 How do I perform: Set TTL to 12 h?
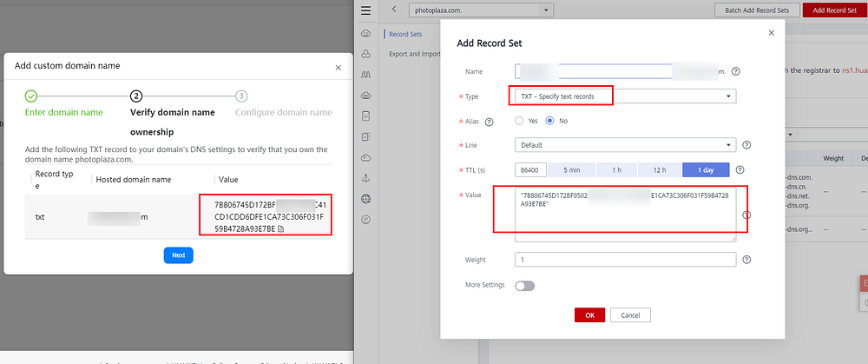pyautogui.click(x=660, y=170)
